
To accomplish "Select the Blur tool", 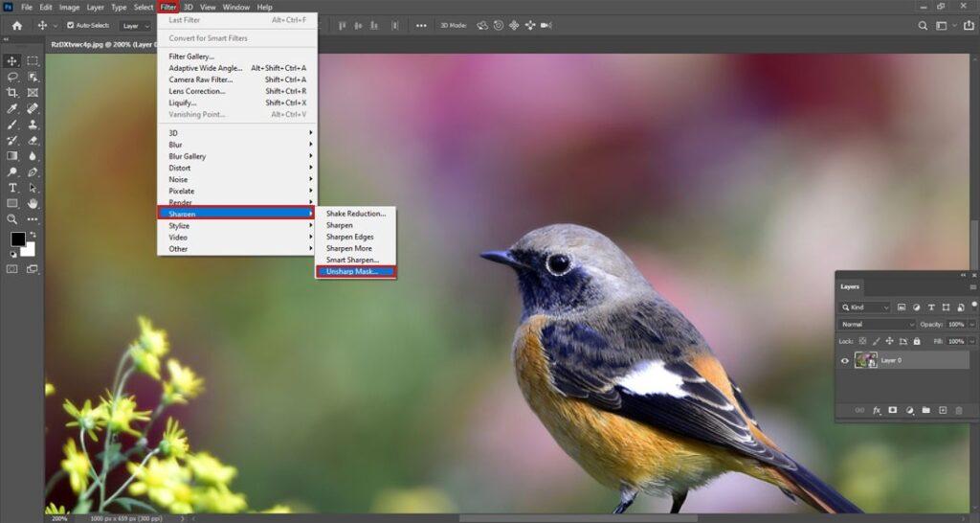I will pyautogui.click(x=33, y=156).
